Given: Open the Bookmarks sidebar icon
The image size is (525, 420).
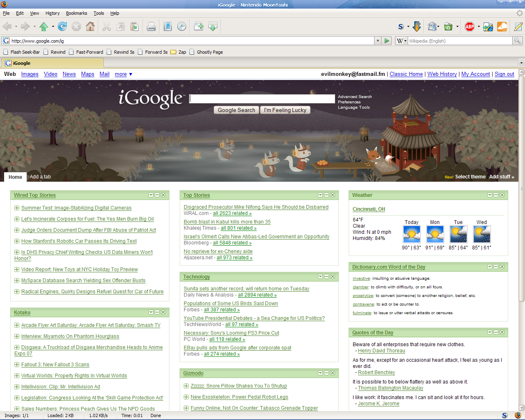Looking at the screenshot, I should [x=168, y=27].
